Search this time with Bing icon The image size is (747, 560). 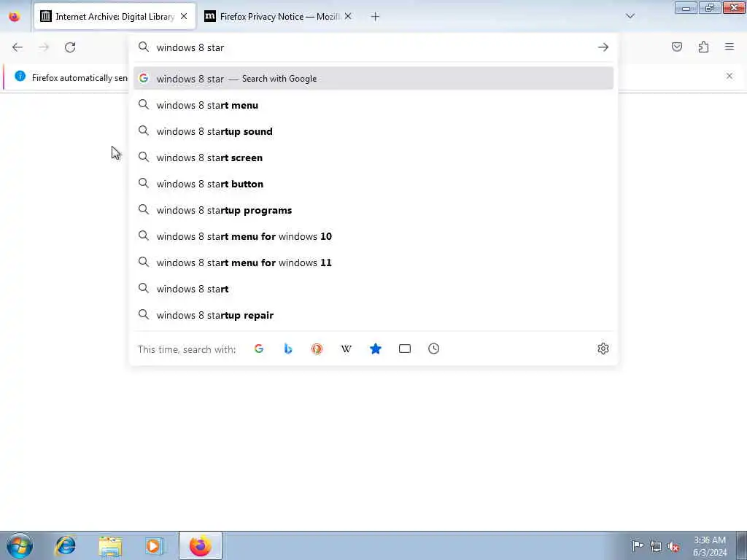click(287, 349)
